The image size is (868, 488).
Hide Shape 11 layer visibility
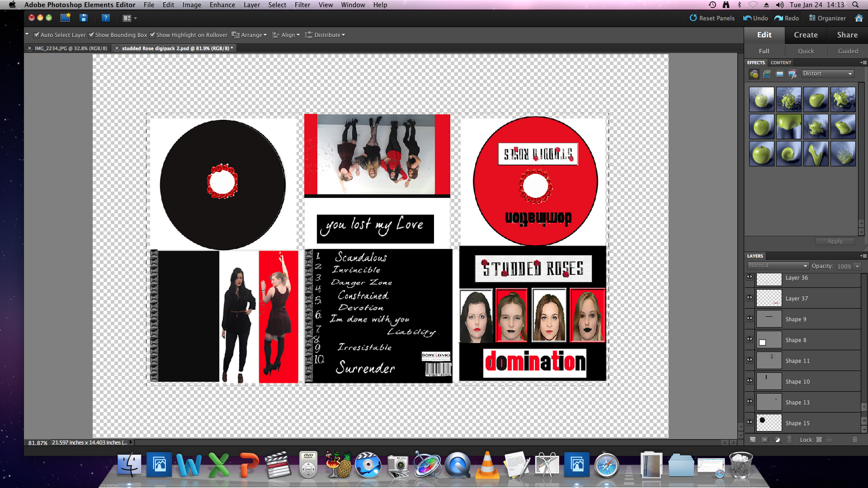point(750,359)
